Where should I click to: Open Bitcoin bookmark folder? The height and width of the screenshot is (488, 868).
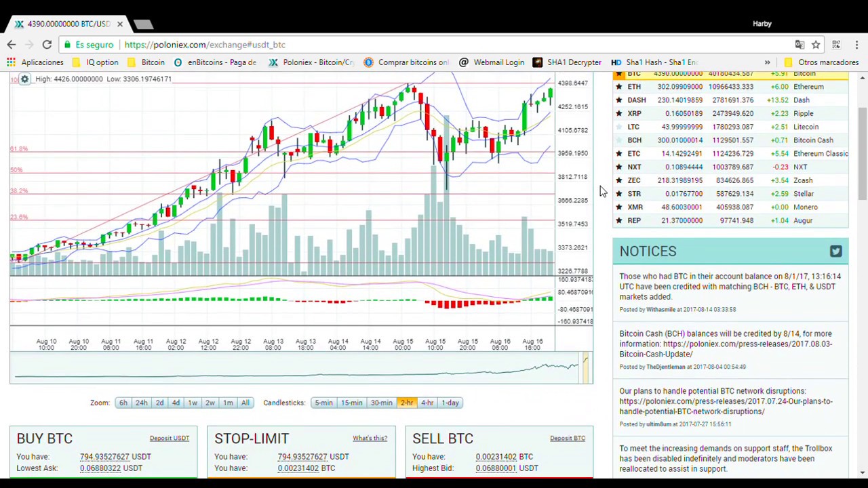(146, 62)
